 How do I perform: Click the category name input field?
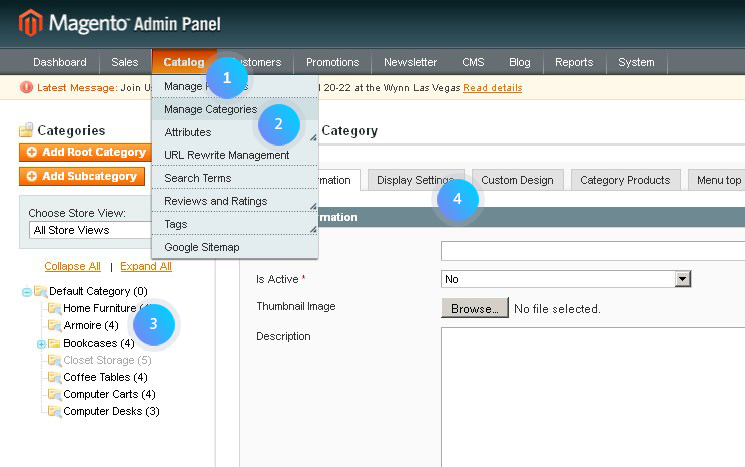point(593,251)
